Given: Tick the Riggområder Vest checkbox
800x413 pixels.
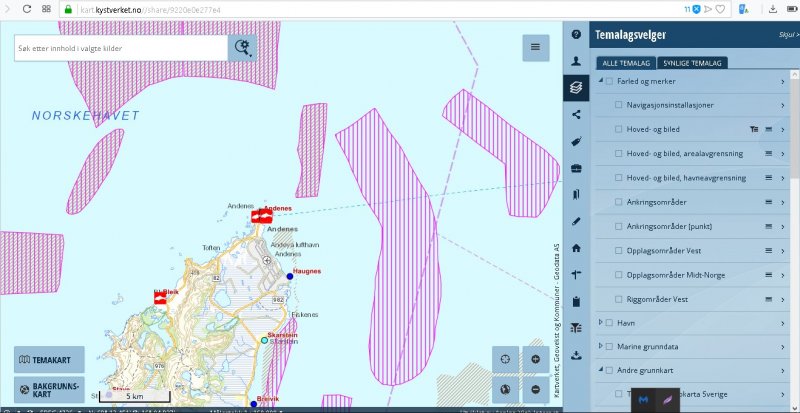Looking at the screenshot, I should [618, 299].
